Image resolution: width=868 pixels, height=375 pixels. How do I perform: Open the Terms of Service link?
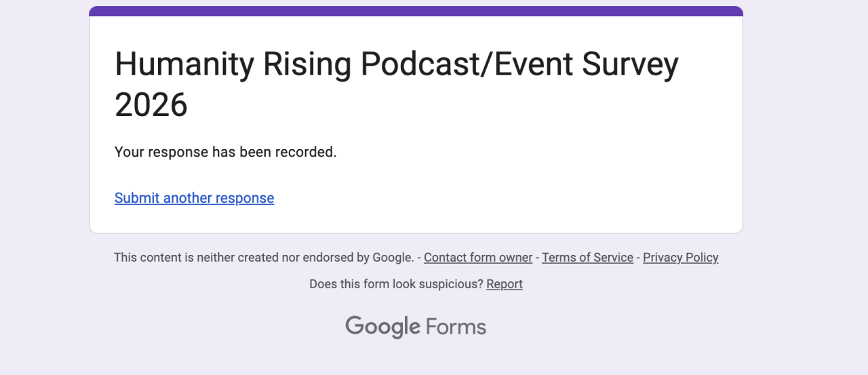coord(587,258)
